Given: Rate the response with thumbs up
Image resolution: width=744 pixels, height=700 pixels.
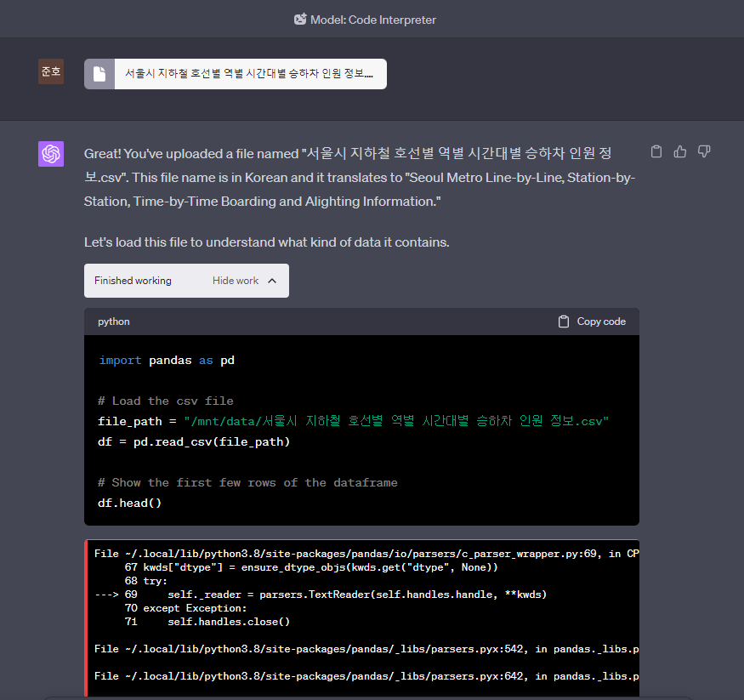Looking at the screenshot, I should [679, 151].
